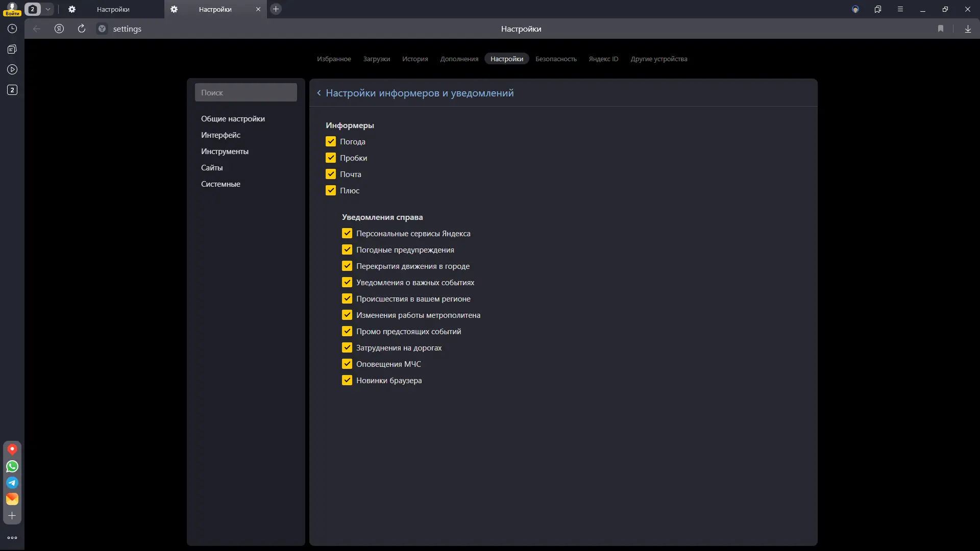This screenshot has width=980, height=551.
Task: Open the Telegram sidebar icon
Action: [12, 483]
